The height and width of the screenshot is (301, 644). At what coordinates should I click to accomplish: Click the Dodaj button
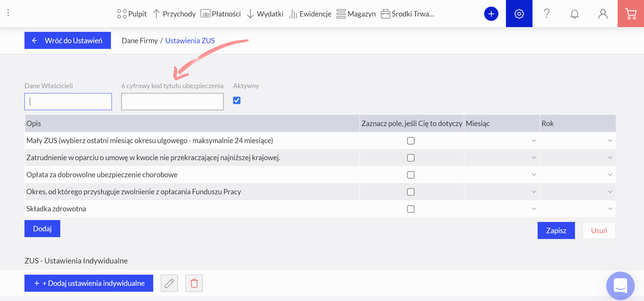click(x=42, y=229)
